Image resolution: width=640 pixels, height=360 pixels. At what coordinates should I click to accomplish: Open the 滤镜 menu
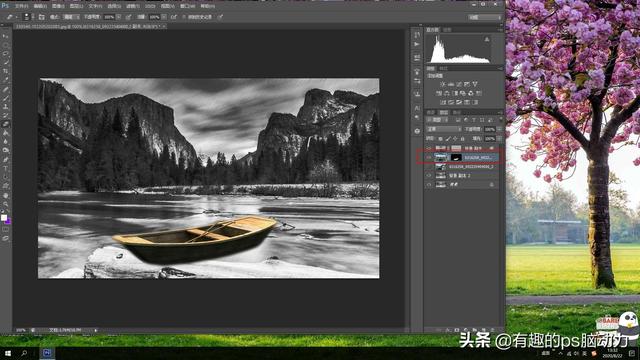point(132,6)
